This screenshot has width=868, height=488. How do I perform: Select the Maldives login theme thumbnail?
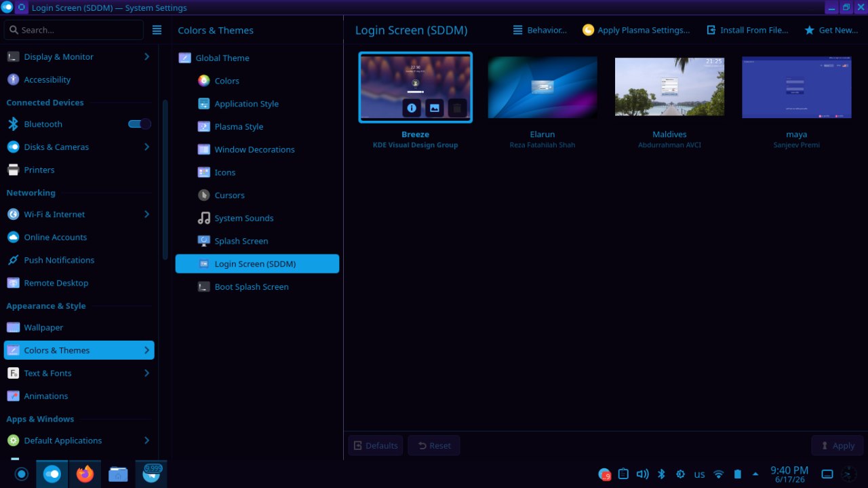coord(669,87)
